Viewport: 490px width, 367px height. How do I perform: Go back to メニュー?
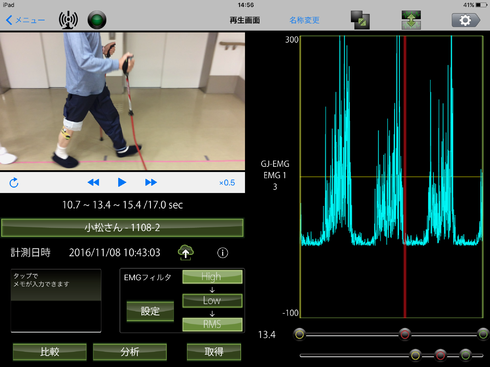25,20
